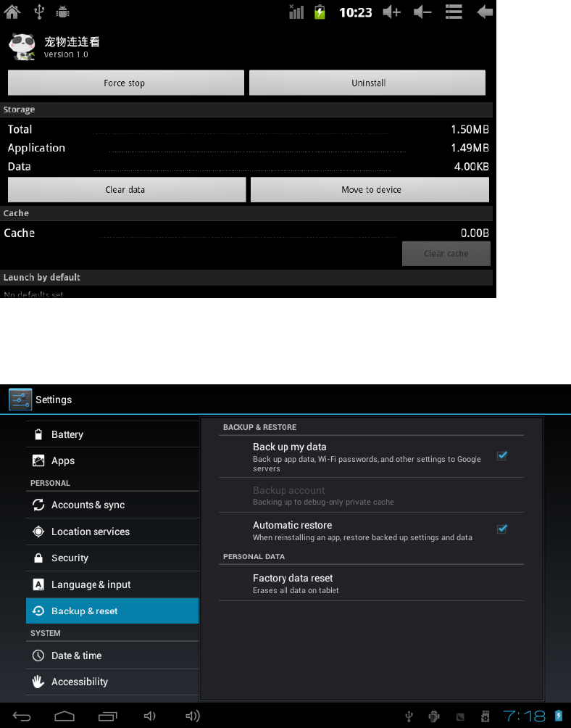This screenshot has width=571, height=728.
Task: Tap the battery icon in bottom tray
Action: click(x=558, y=716)
